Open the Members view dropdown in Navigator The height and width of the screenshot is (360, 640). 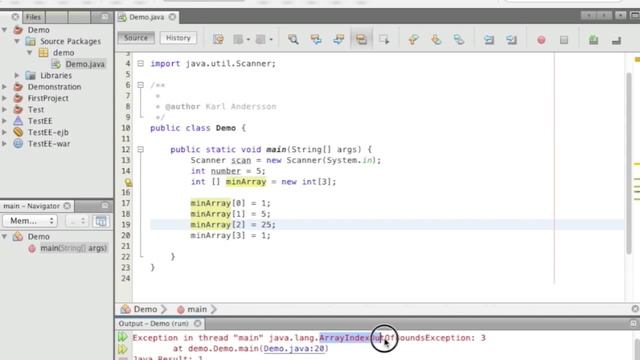(30, 221)
